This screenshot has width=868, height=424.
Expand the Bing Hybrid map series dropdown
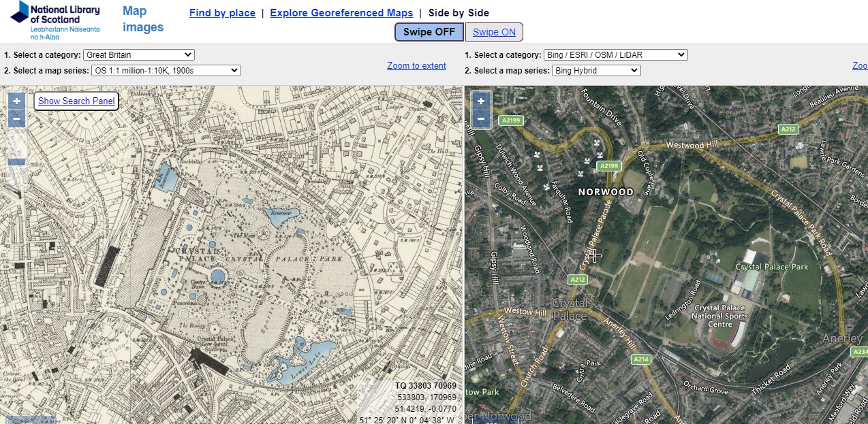pos(596,71)
